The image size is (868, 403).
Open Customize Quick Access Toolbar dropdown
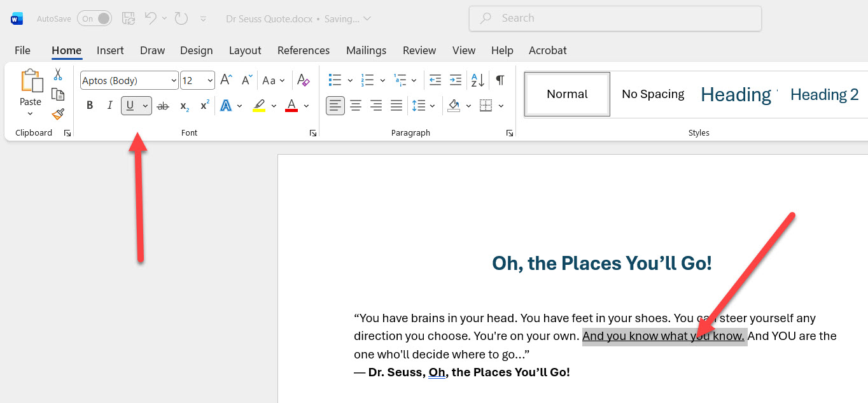[203, 19]
